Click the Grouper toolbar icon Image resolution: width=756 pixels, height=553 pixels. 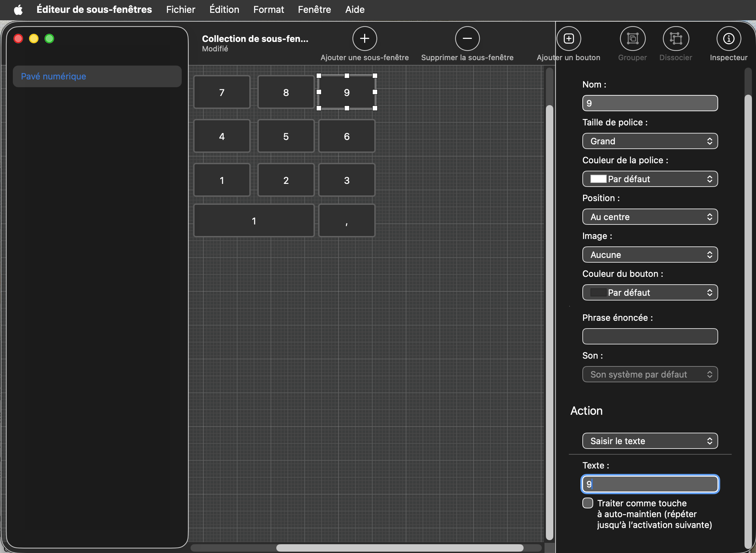[632, 39]
